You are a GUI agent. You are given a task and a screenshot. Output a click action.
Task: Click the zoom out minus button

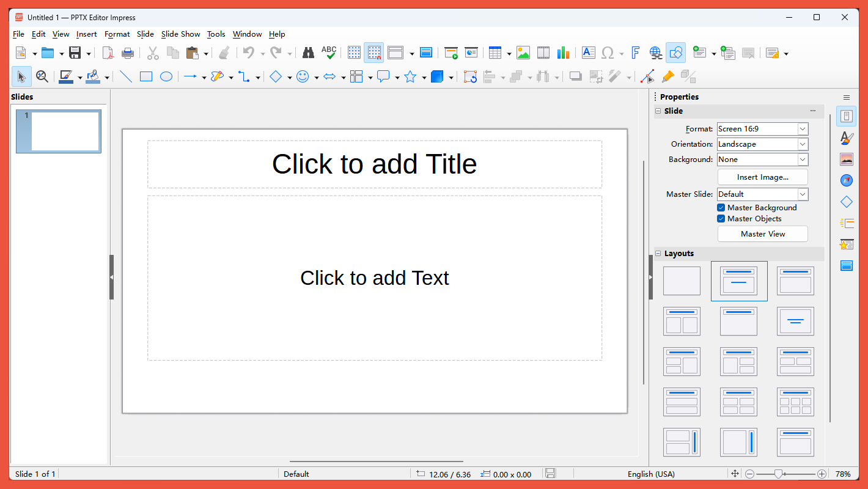point(750,474)
